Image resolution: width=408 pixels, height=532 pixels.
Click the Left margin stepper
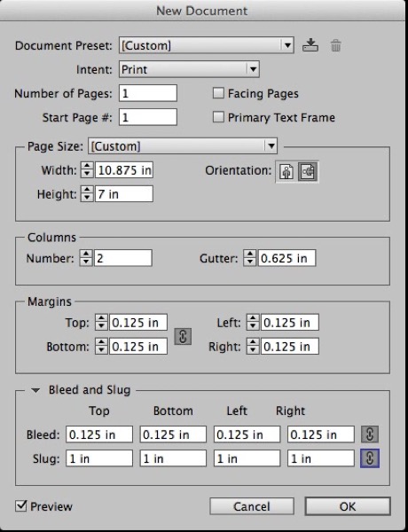[253, 322]
